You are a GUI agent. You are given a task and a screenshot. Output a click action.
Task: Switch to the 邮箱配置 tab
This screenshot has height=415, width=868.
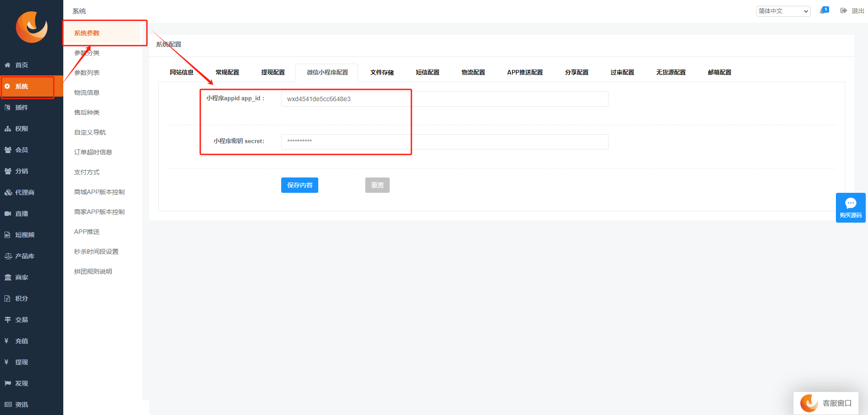720,72
